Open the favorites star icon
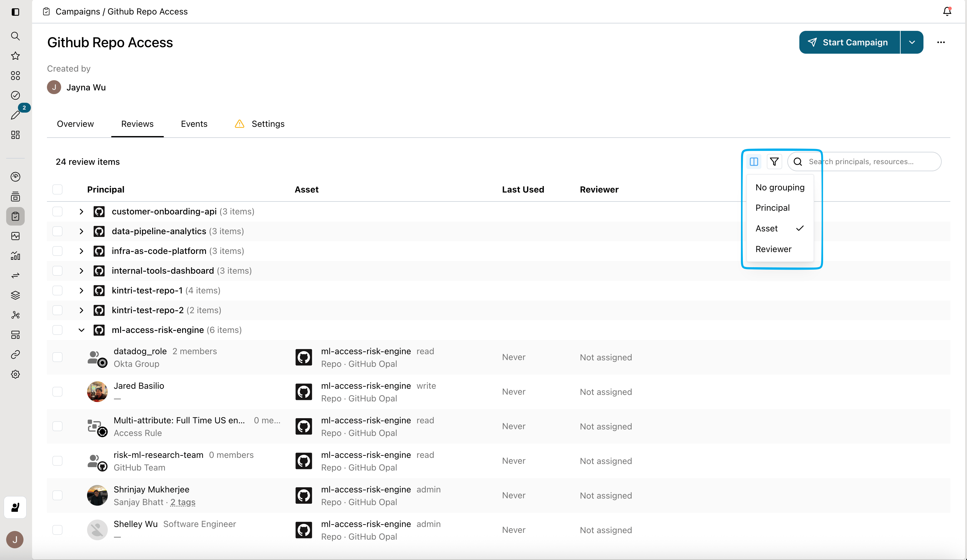 tap(15, 56)
